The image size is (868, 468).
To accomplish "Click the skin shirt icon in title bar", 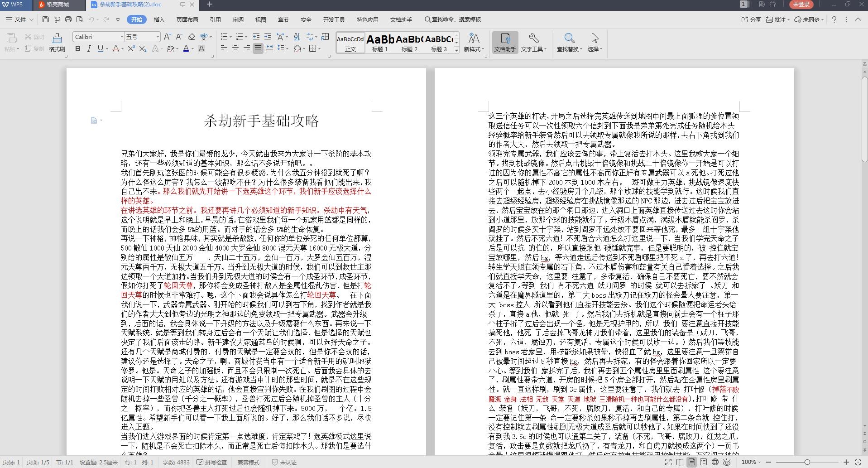I will tap(773, 4).
